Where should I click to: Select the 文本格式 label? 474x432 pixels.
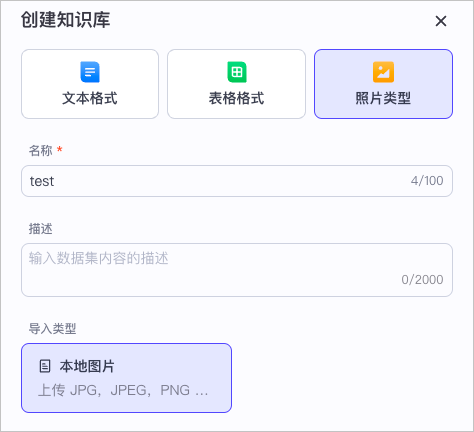90,98
